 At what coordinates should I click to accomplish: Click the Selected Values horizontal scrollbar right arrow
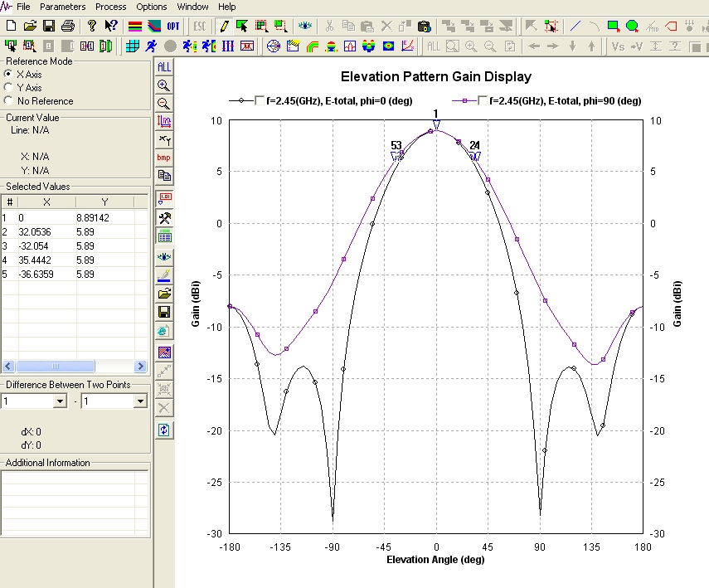(141, 367)
